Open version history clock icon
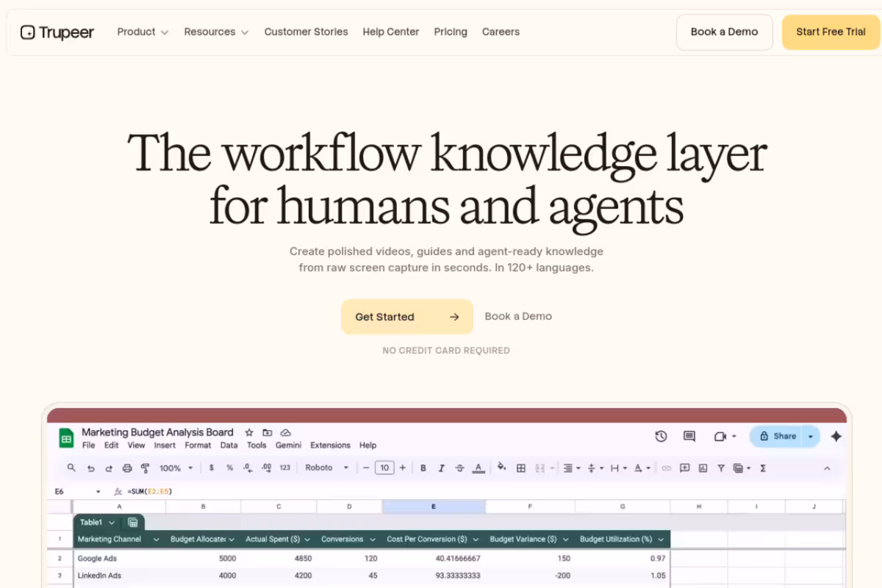The height and width of the screenshot is (588, 882). [x=661, y=436]
